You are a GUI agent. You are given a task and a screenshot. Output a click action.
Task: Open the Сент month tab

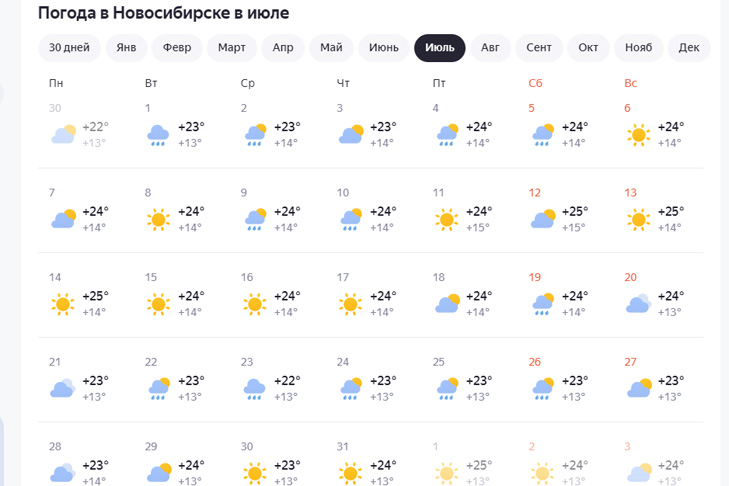click(538, 48)
